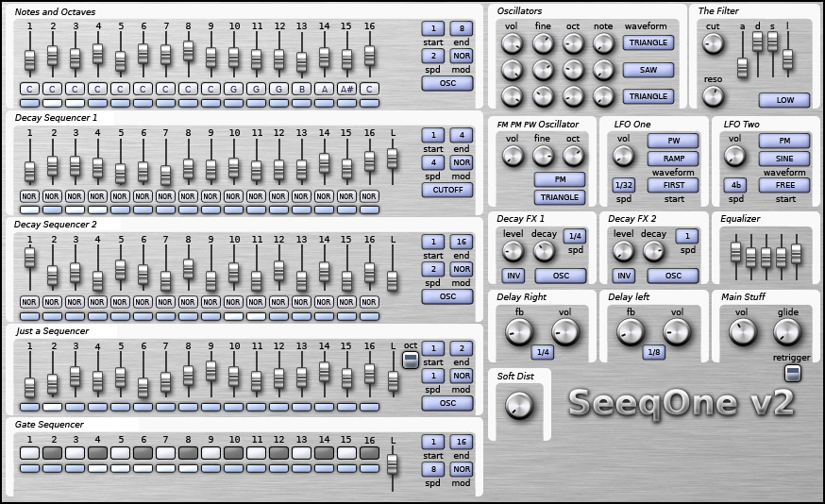
Task: Adjust Decay FX 1 decay knob
Action: [544, 251]
